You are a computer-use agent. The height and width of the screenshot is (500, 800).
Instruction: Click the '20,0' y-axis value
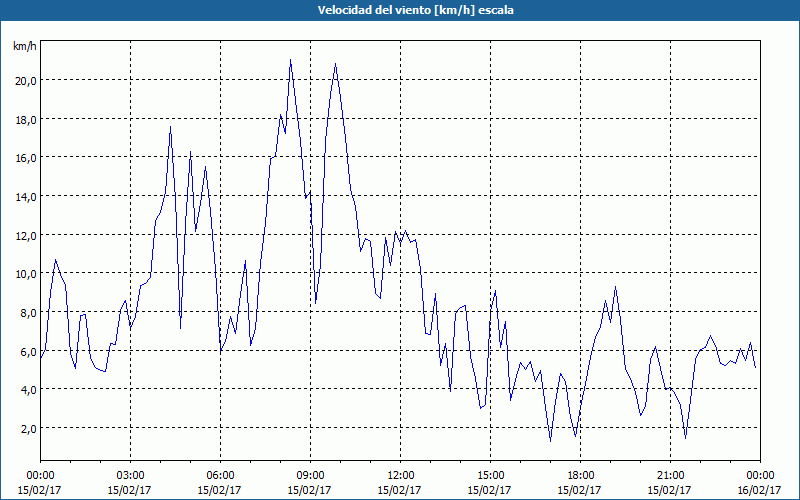coord(26,81)
